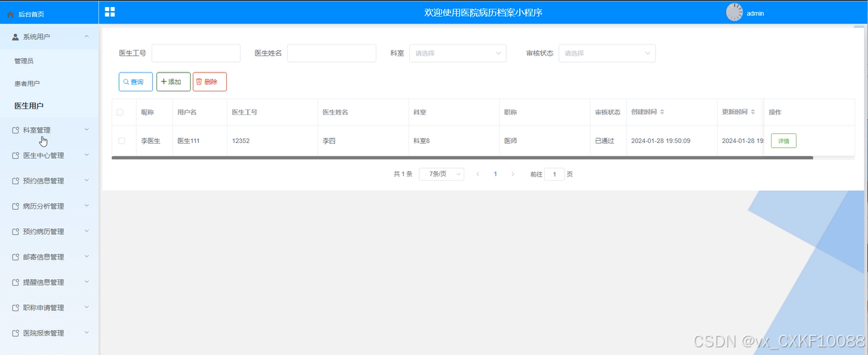Open the 审核状态 select dropdown
This screenshot has height=355, width=868.
[607, 53]
